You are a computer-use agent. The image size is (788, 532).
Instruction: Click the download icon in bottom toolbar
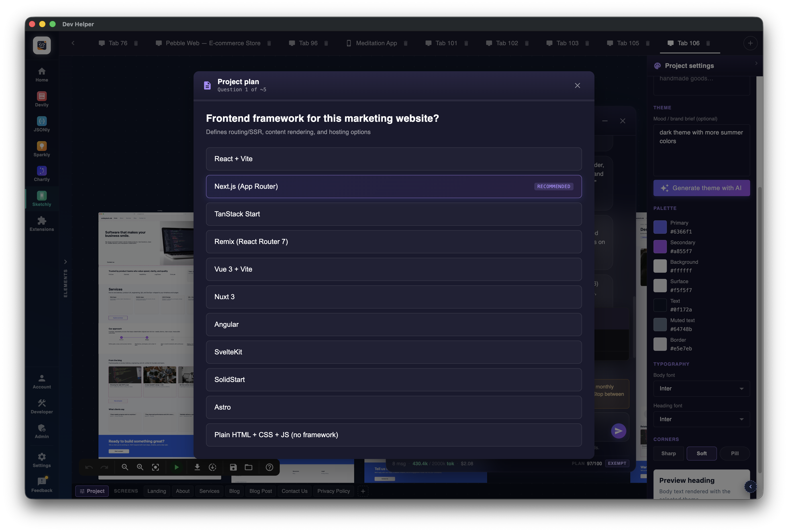[x=197, y=467]
